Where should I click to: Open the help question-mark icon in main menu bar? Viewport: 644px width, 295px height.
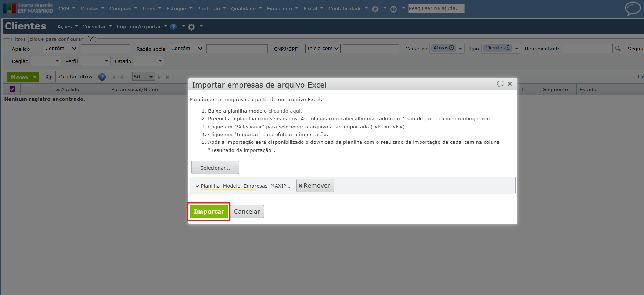click(x=393, y=9)
